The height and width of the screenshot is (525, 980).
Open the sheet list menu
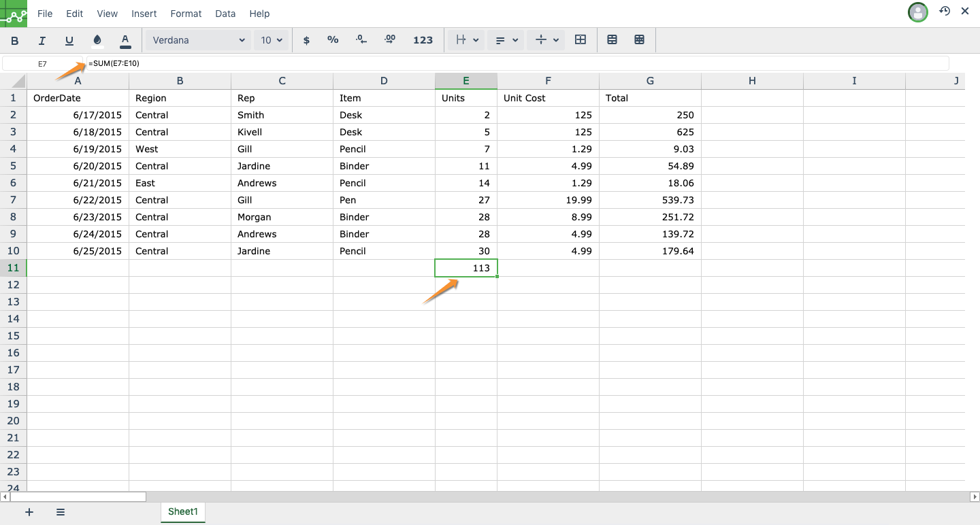(61, 512)
